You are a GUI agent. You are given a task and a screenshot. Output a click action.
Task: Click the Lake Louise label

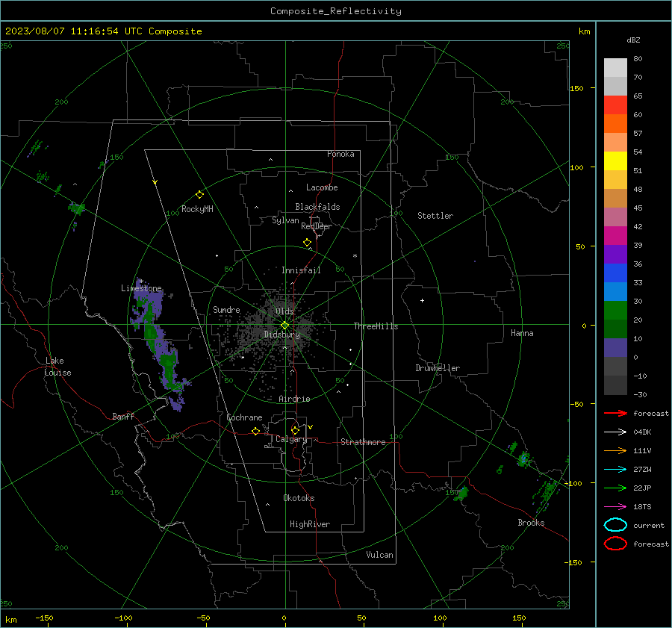[x=57, y=367]
